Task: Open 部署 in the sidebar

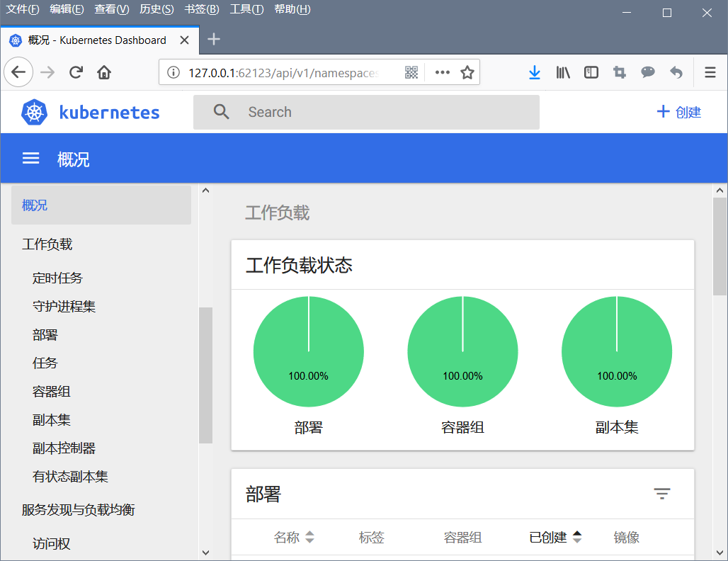Action: point(45,335)
